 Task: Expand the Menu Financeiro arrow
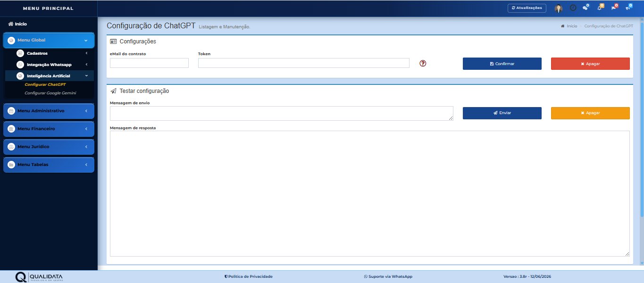[x=86, y=129]
